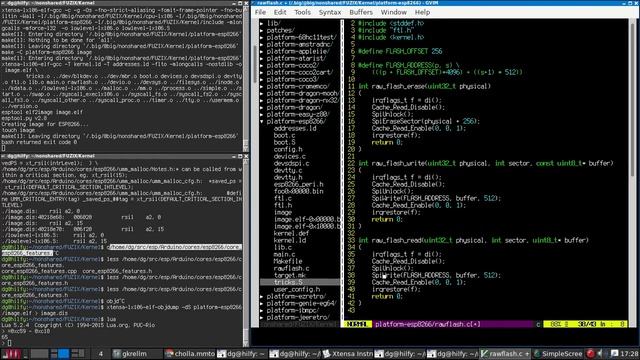This screenshot has width=640, height=360.
Task: Click the raw_flash_erase function line in editor
Action: 424,87
